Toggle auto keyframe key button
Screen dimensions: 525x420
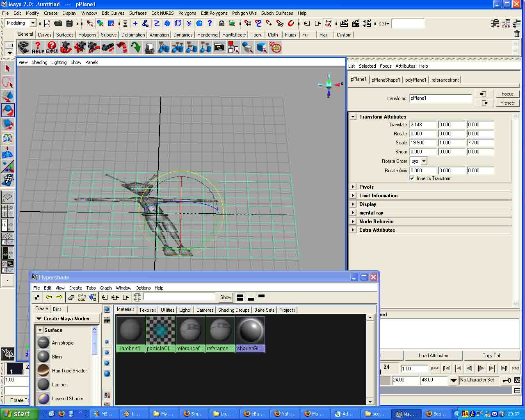tap(507, 380)
